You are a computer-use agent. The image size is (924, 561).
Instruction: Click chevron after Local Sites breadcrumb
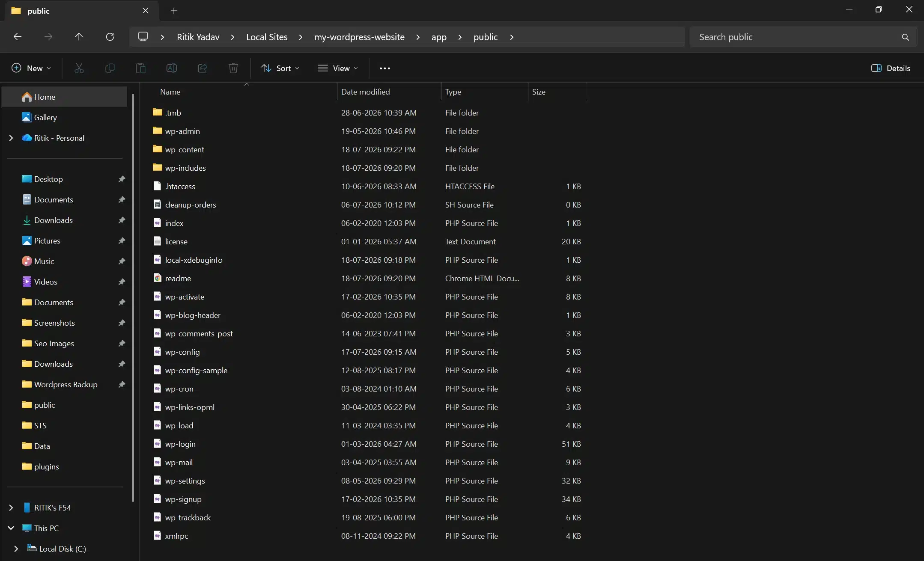tap(301, 37)
